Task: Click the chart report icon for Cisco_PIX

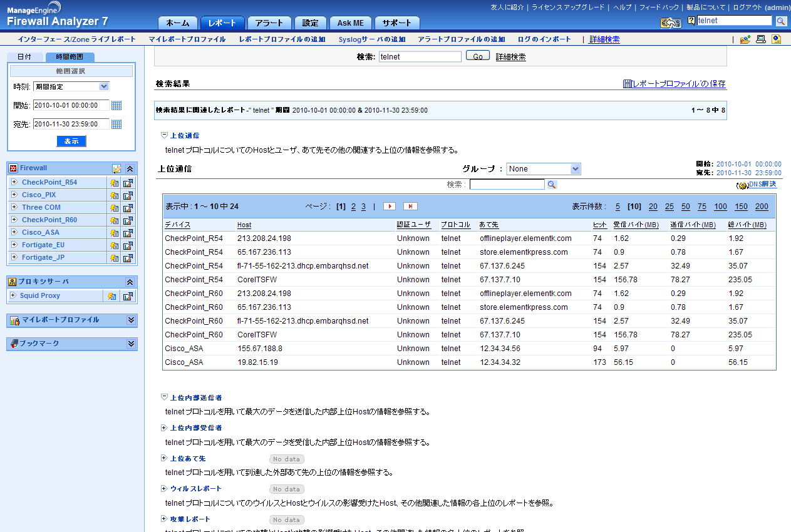Action: click(x=128, y=195)
